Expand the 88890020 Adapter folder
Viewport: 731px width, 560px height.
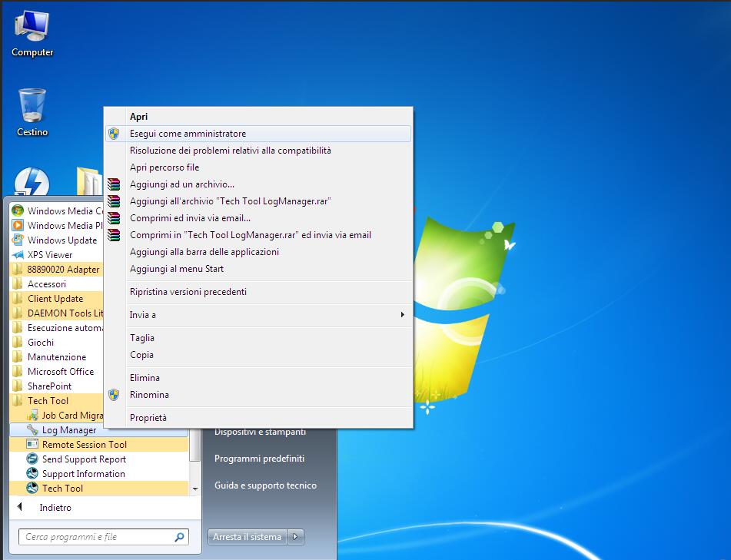57,270
